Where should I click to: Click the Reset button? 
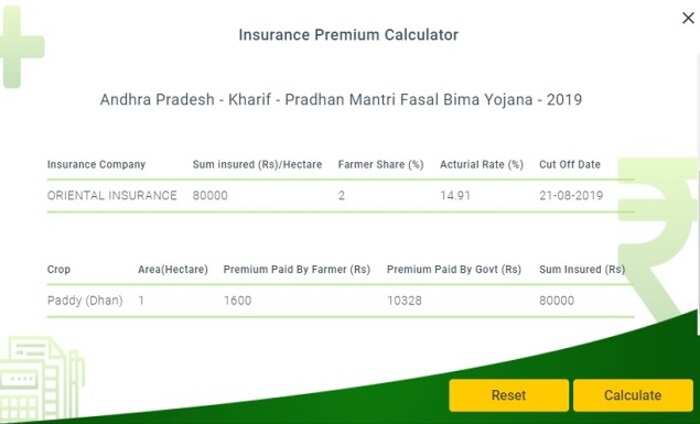pyautogui.click(x=509, y=395)
